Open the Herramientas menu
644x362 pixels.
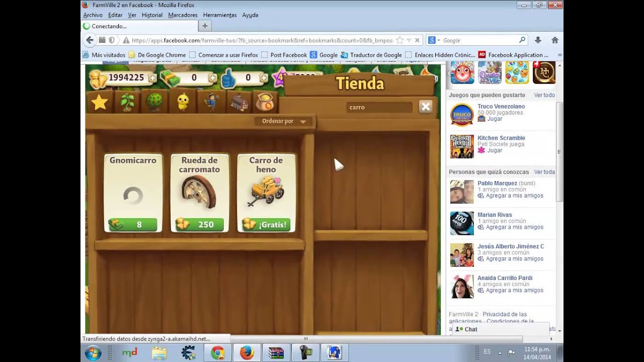[220, 15]
